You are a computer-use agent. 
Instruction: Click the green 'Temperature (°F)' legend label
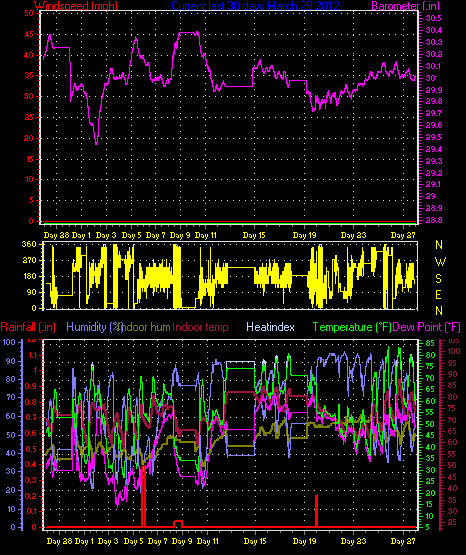click(x=352, y=327)
